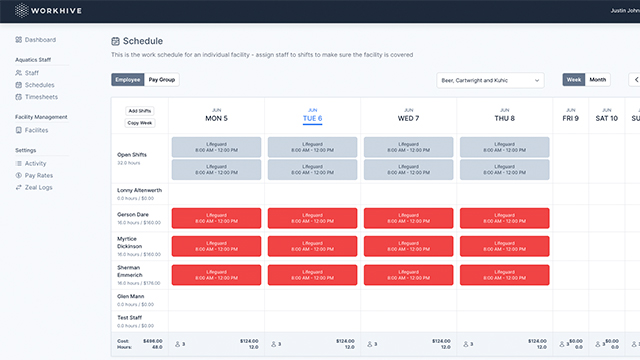Image resolution: width=640 pixels, height=360 pixels.
Task: Click the Activity list icon
Action: pyautogui.click(x=18, y=163)
